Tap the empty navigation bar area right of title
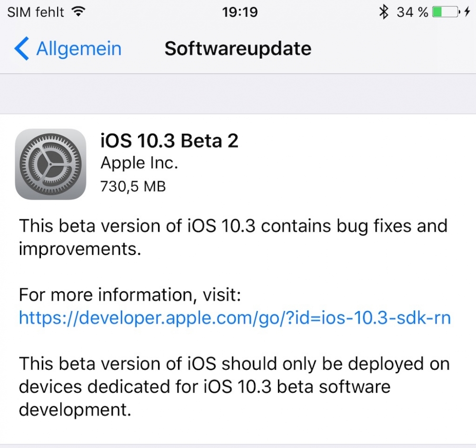Screen dimensions: 476x448 coord(395,49)
